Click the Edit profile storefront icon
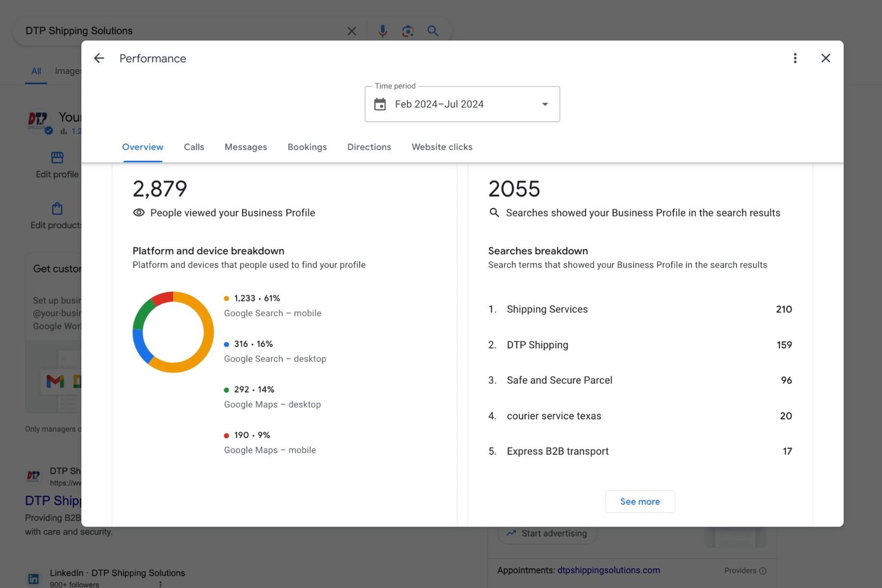Image resolution: width=882 pixels, height=588 pixels. [x=57, y=158]
